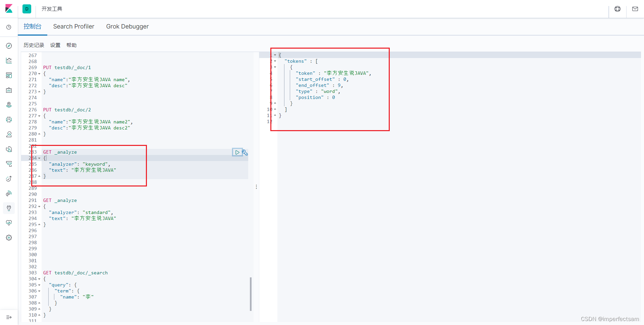644x325 pixels.
Task: Click the 开发工具 breadcrumb
Action: 52,9
